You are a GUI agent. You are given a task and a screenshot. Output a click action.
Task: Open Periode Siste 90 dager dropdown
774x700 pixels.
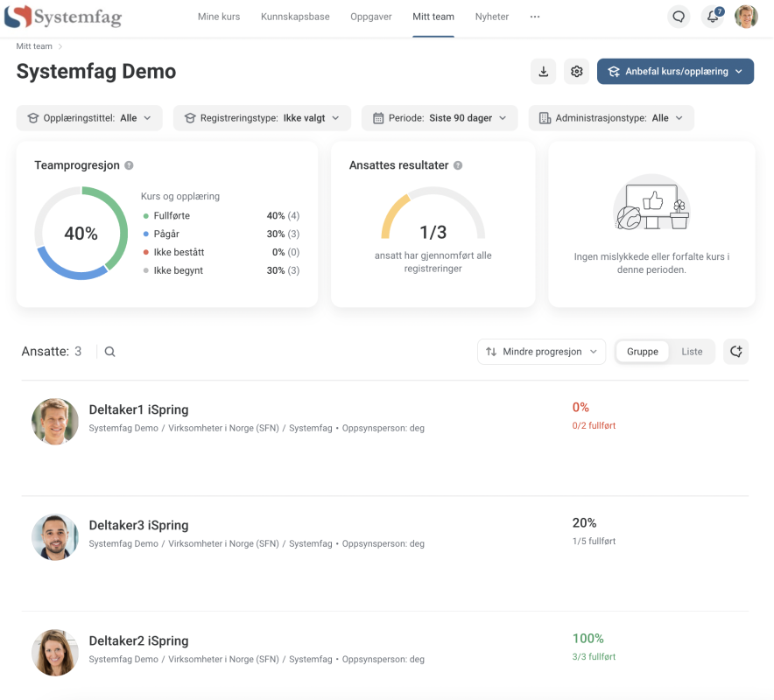[x=440, y=118]
